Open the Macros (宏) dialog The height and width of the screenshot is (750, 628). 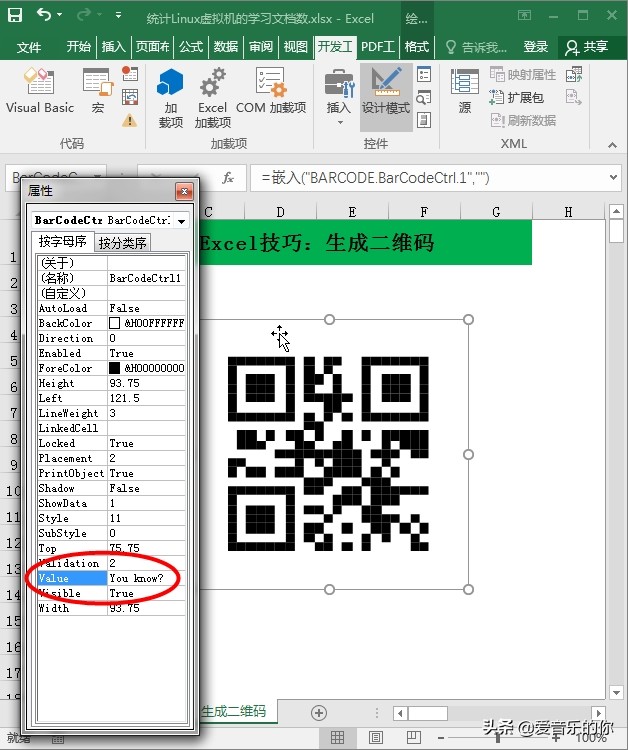click(x=98, y=91)
